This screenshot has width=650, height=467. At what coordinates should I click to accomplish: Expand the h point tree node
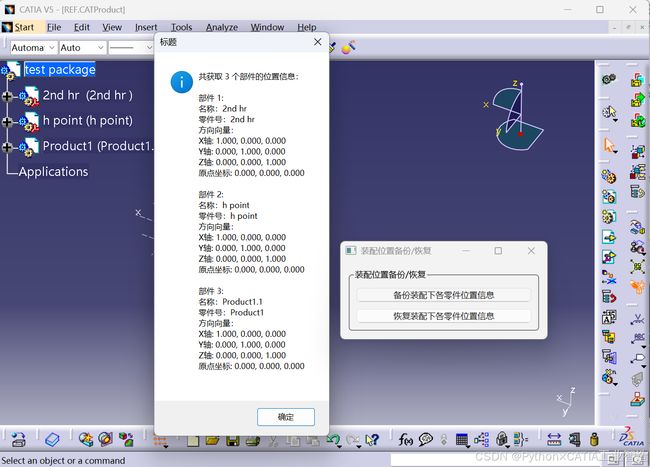coord(7,121)
